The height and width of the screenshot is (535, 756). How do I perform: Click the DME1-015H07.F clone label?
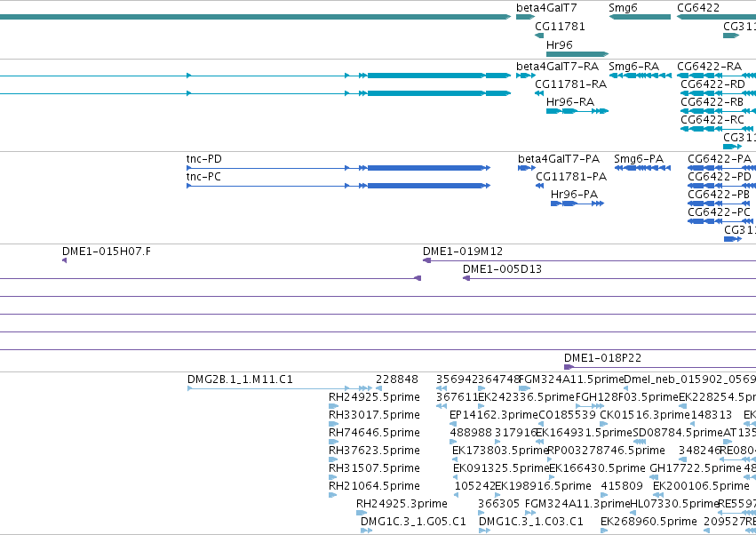pos(107,252)
